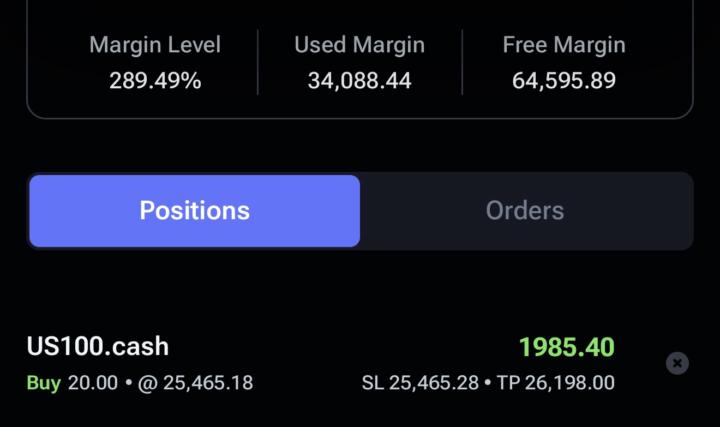Click the 20.00 volume figure
720x427 pixels.
(x=92, y=383)
